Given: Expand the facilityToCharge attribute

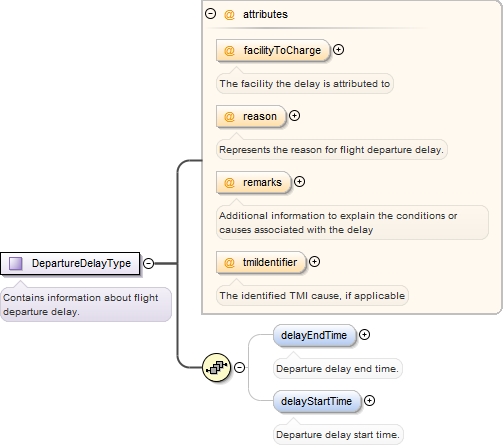Looking at the screenshot, I should [338, 50].
